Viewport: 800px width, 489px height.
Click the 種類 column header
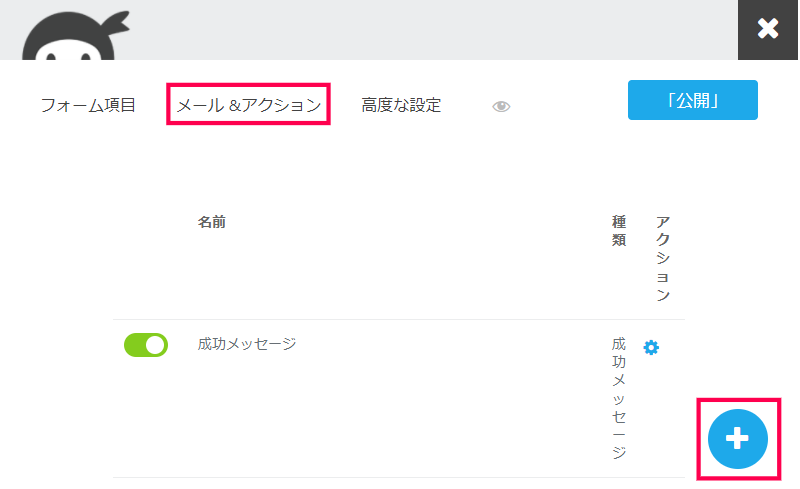(x=619, y=231)
